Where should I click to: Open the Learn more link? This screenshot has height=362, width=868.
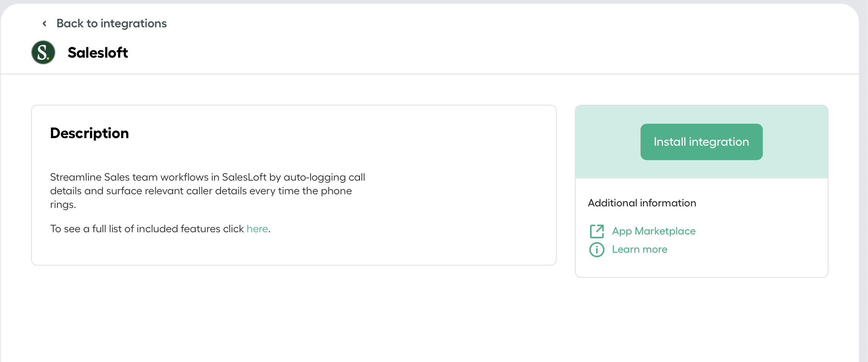(640, 249)
